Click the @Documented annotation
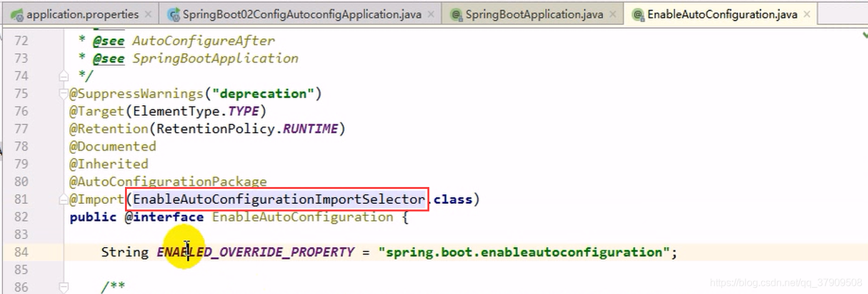868x294 pixels. pyautogui.click(x=113, y=146)
